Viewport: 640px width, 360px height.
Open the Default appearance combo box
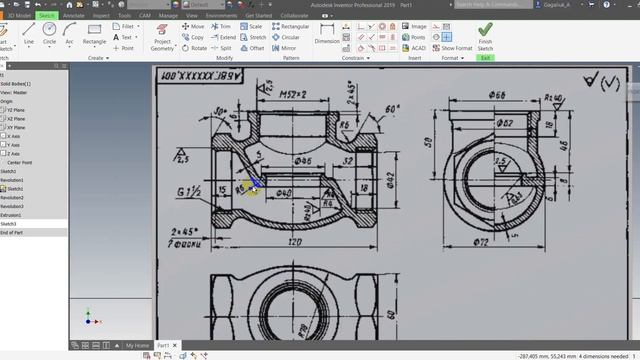point(203,4)
